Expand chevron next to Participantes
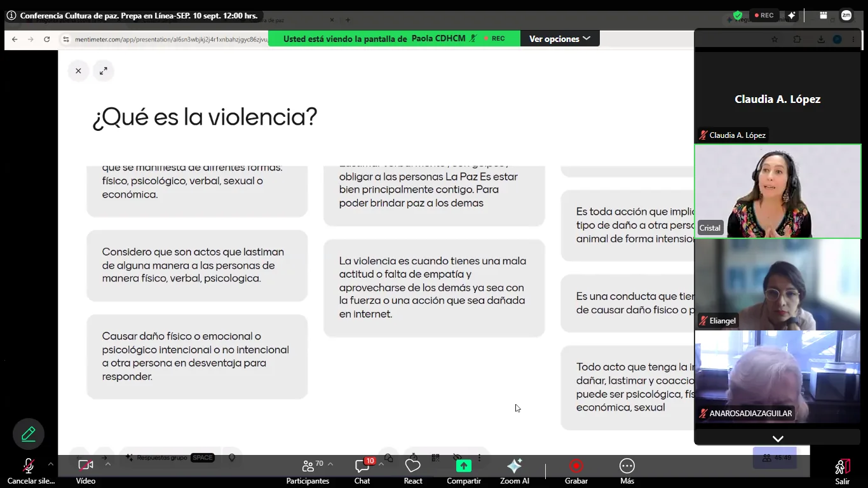868x488 pixels. [330, 464]
